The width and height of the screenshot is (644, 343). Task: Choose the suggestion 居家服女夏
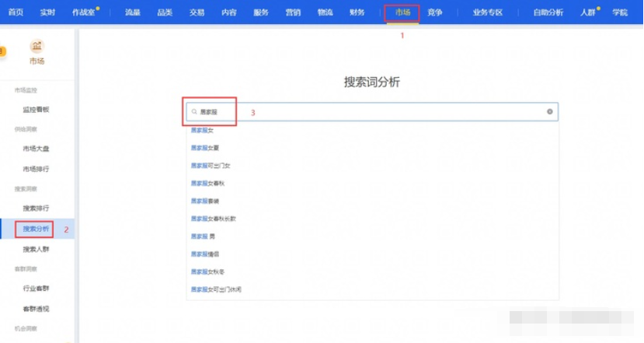(205, 148)
